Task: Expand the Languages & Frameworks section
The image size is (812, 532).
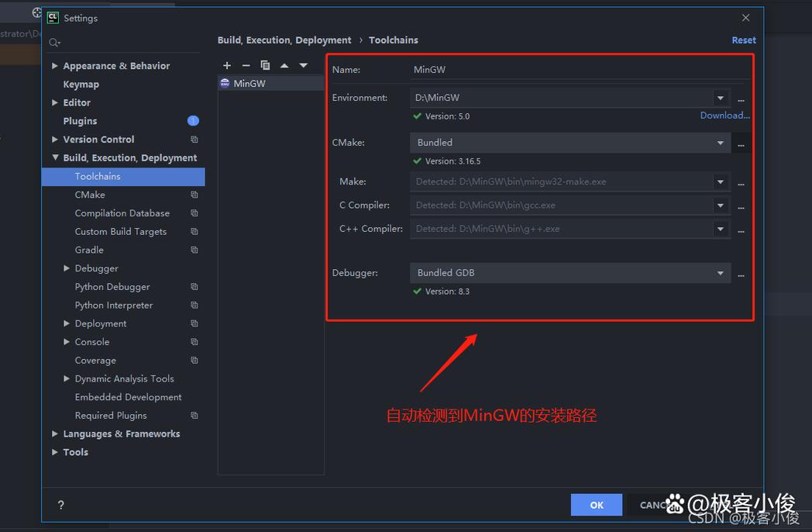Action: click(55, 434)
